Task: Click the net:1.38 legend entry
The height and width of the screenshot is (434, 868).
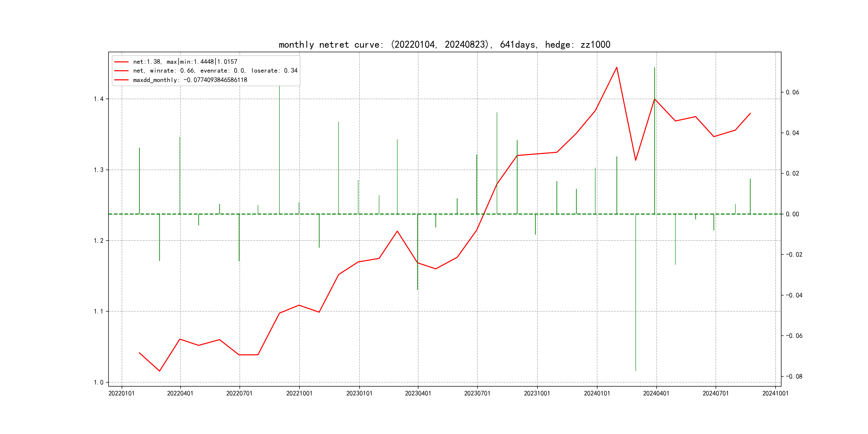Action: (185, 62)
